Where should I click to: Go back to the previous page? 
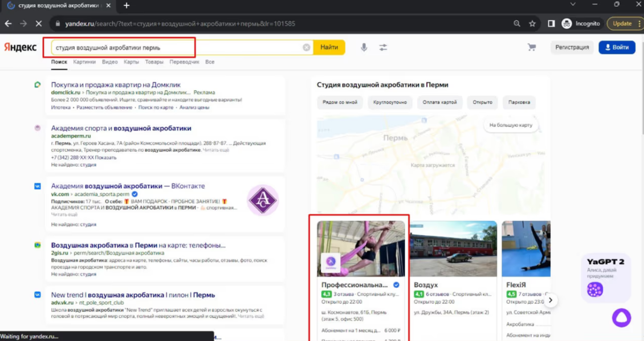click(8, 24)
